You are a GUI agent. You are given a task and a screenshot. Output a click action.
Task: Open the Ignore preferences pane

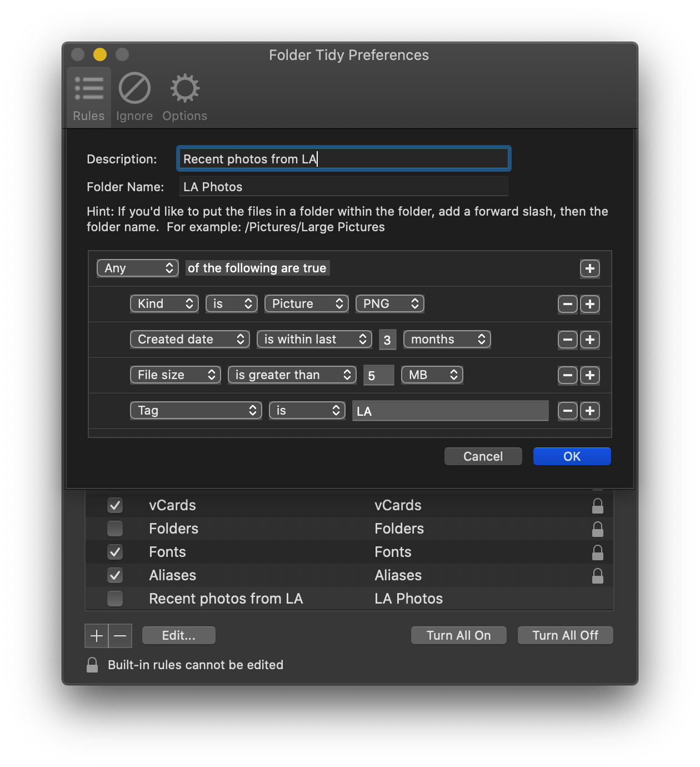click(134, 97)
